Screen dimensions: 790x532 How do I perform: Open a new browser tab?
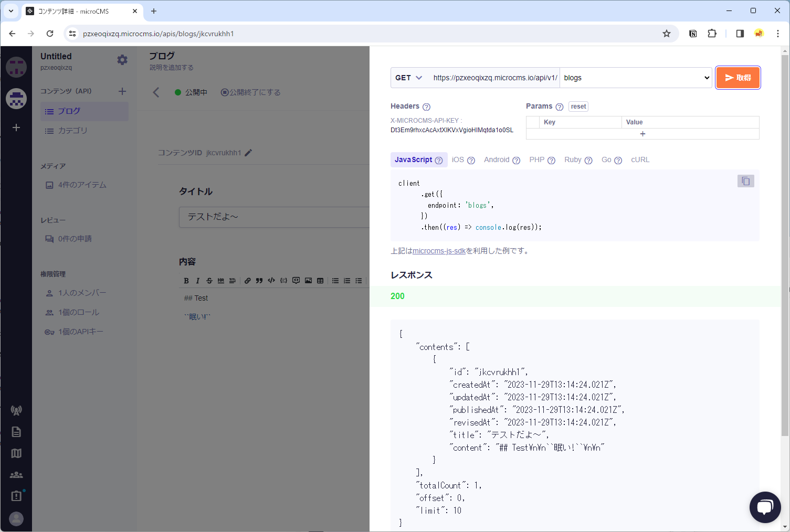pos(154,10)
